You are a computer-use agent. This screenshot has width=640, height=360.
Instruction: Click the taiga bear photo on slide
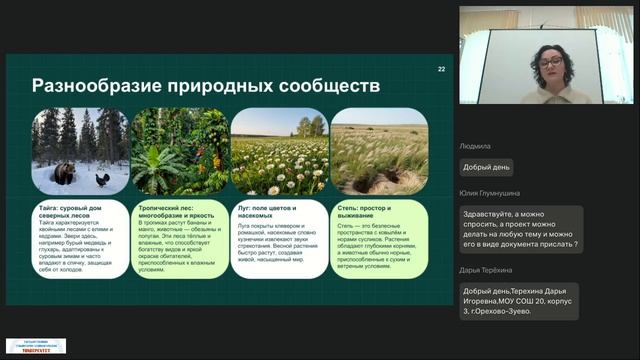coord(80,151)
